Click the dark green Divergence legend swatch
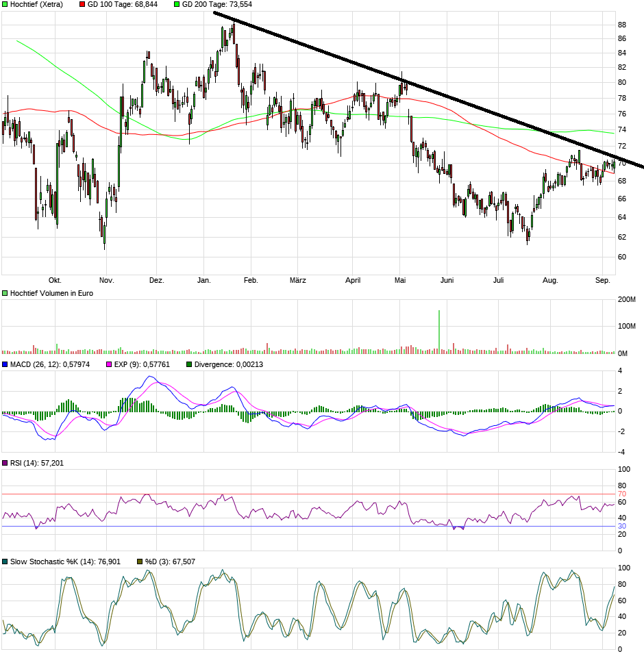The width and height of the screenshot is (644, 656). pos(189,364)
